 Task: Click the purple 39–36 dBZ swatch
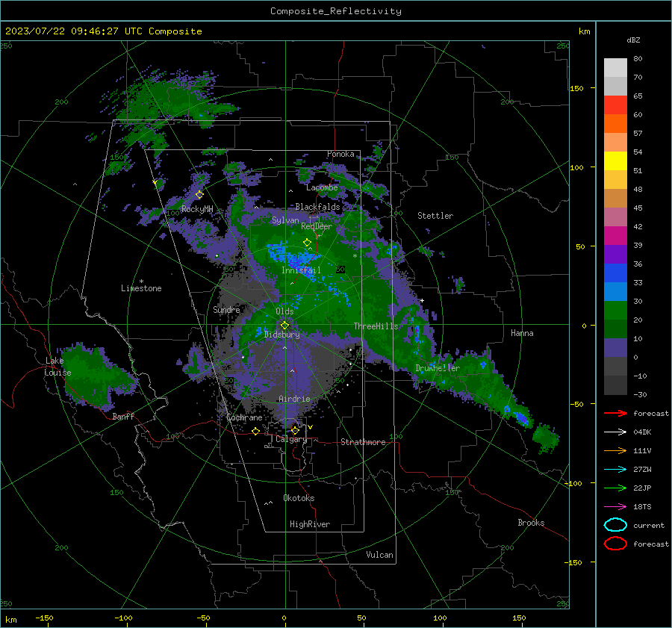click(615, 254)
